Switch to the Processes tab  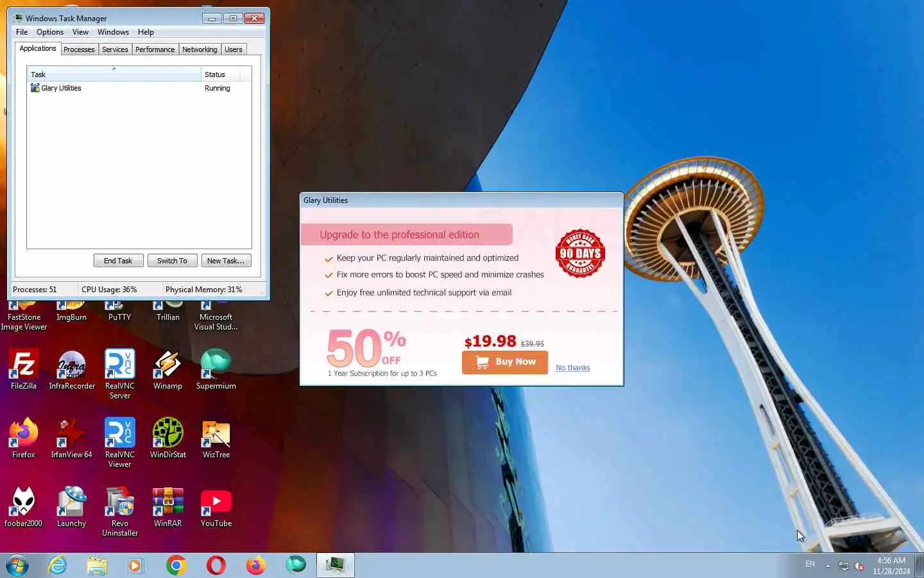79,49
